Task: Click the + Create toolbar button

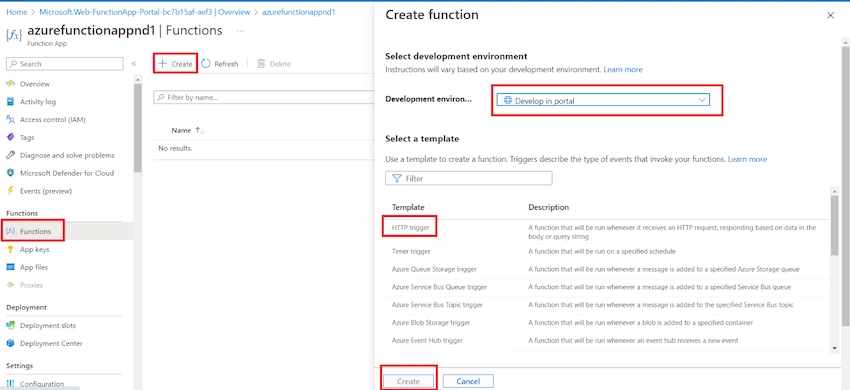Action: 175,64
